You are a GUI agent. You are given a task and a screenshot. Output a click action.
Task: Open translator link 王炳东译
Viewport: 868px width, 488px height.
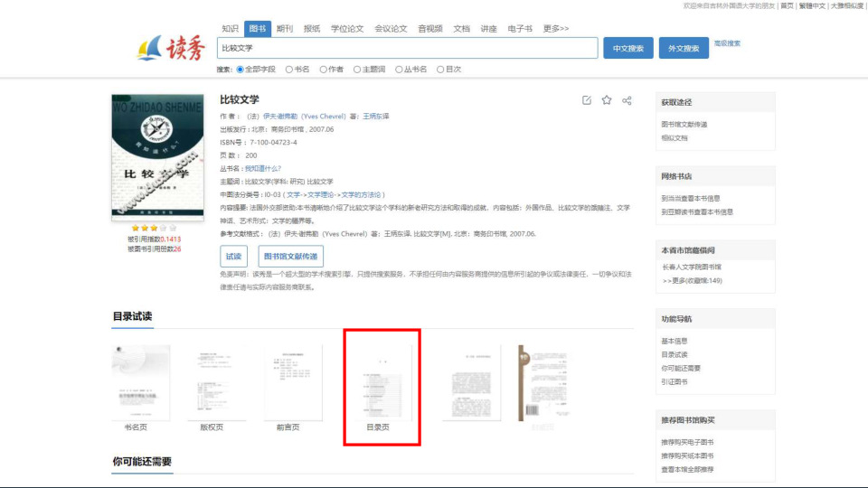pyautogui.click(x=376, y=117)
